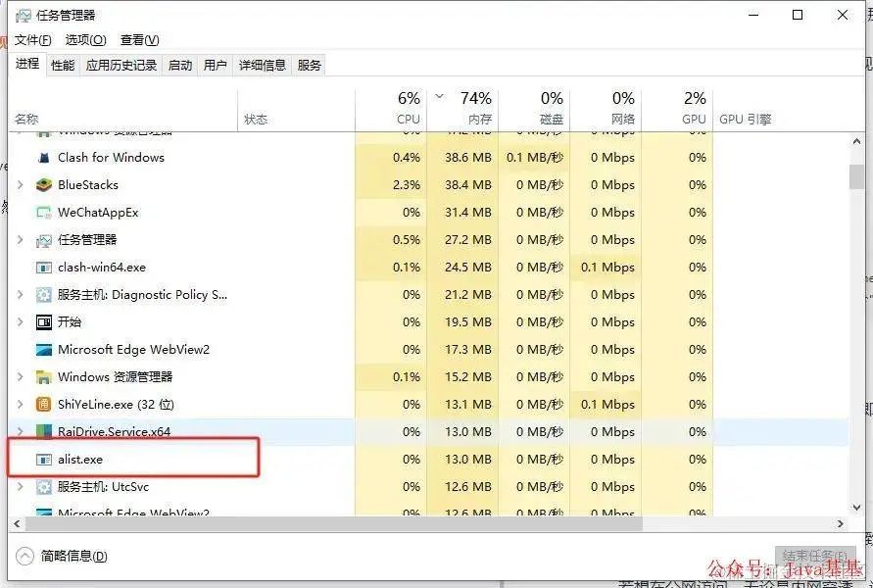Image resolution: width=873 pixels, height=588 pixels.
Task: Click the 2.3% CPU value for BlueStacks
Action: (407, 185)
